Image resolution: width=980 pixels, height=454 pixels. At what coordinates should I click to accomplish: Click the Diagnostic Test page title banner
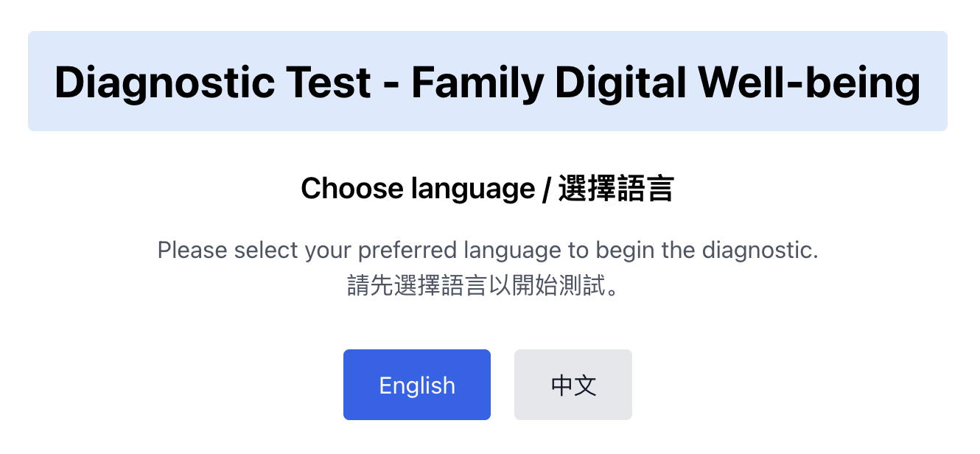tap(487, 81)
